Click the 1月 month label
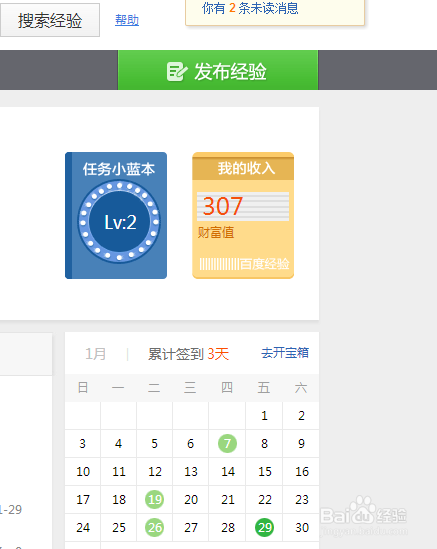 click(95, 354)
